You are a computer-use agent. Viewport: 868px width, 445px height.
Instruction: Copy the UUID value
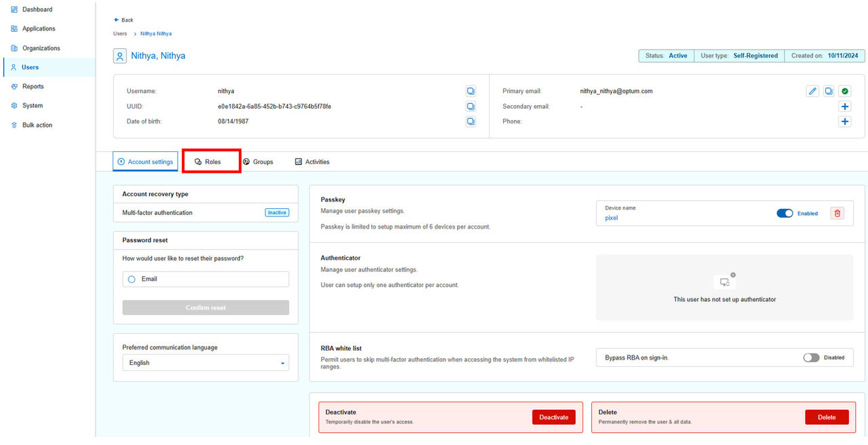pyautogui.click(x=471, y=107)
